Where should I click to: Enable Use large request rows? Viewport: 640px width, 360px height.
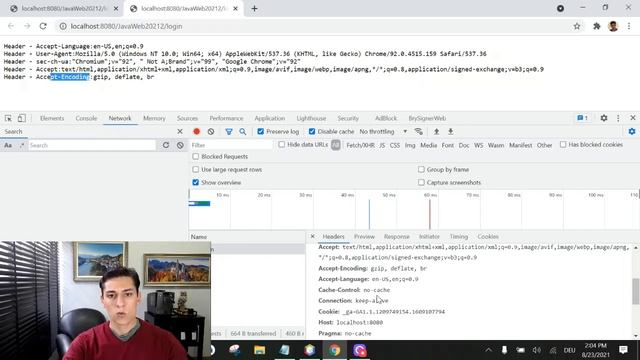(196, 169)
